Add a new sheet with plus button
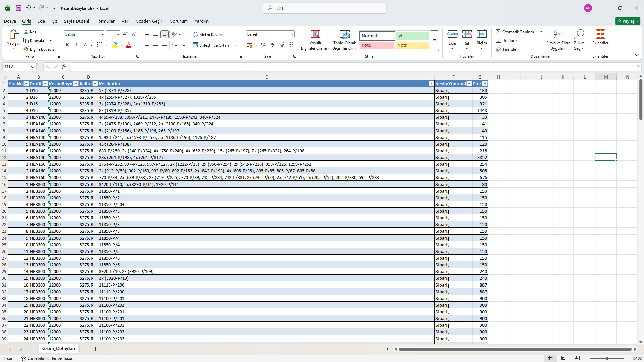This screenshot has width=644, height=362. [95, 349]
